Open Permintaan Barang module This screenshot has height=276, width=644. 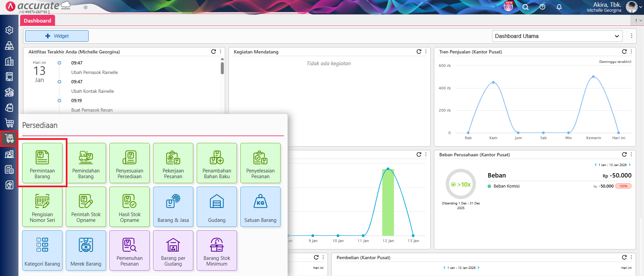click(x=42, y=163)
